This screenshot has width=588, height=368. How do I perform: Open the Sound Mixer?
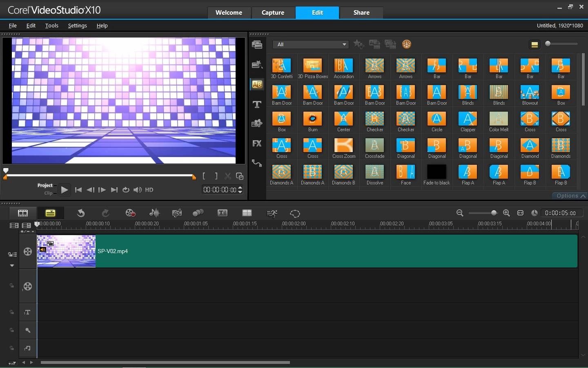pyautogui.click(x=154, y=213)
